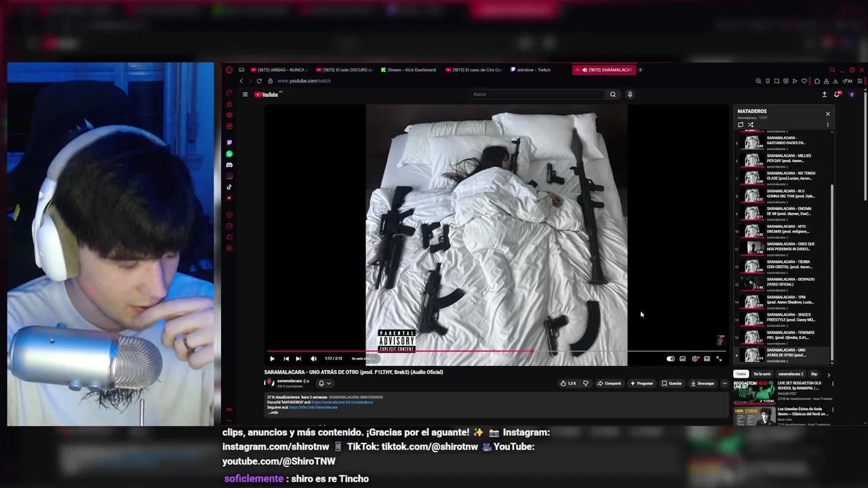868x488 pixels.
Task: Toggle subtitles button in player
Action: [x=683, y=359]
